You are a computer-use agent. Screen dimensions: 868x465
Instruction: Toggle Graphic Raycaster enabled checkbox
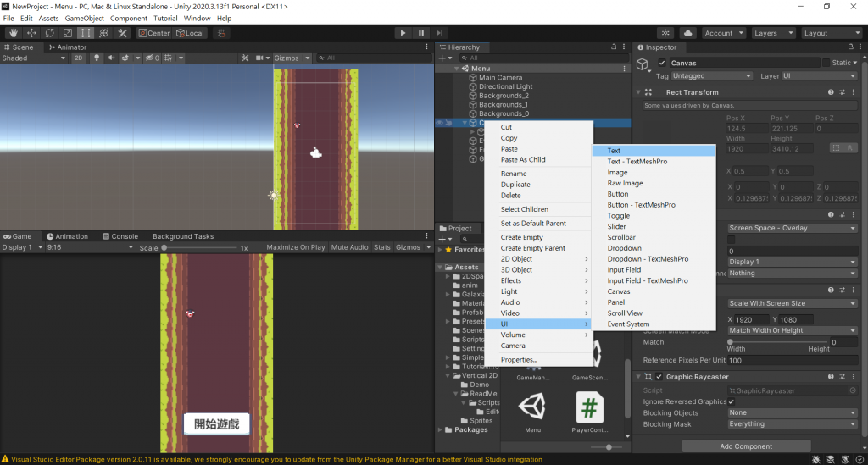[x=659, y=377]
